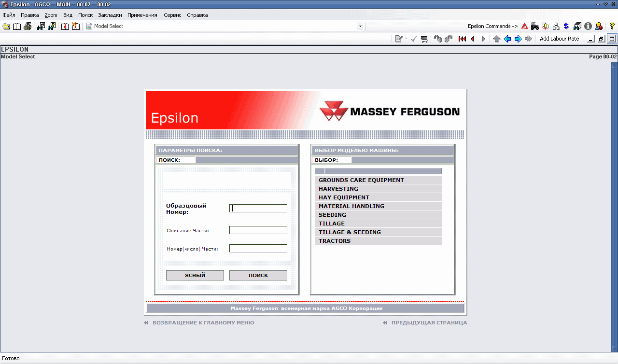Click the red AGCO triangle command icon
The image size is (618, 364).
coord(524,26)
